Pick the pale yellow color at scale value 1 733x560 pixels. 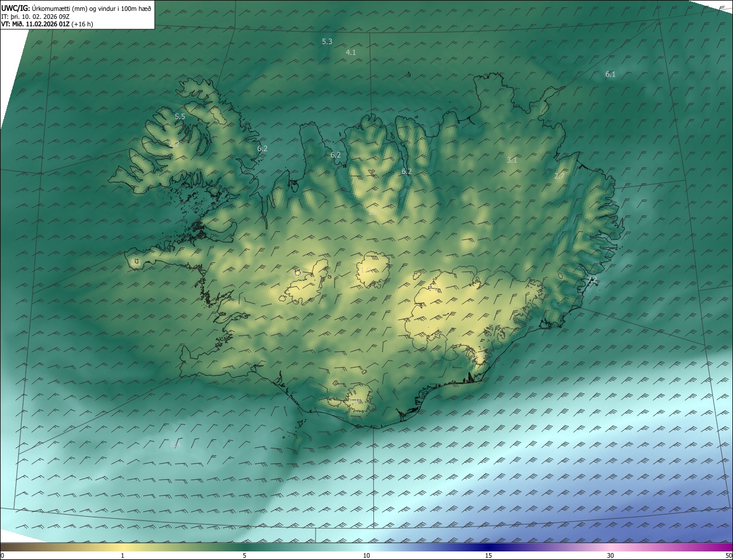[x=123, y=547]
